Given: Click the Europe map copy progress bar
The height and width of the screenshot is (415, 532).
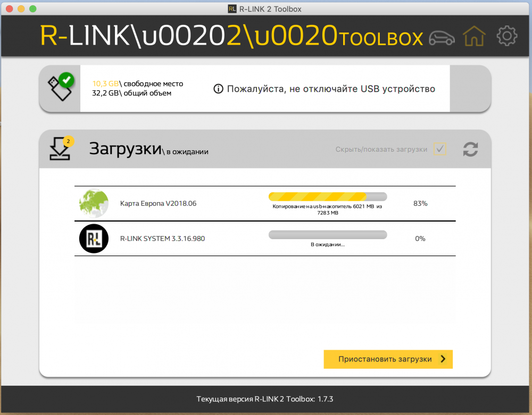Looking at the screenshot, I should 327,197.
